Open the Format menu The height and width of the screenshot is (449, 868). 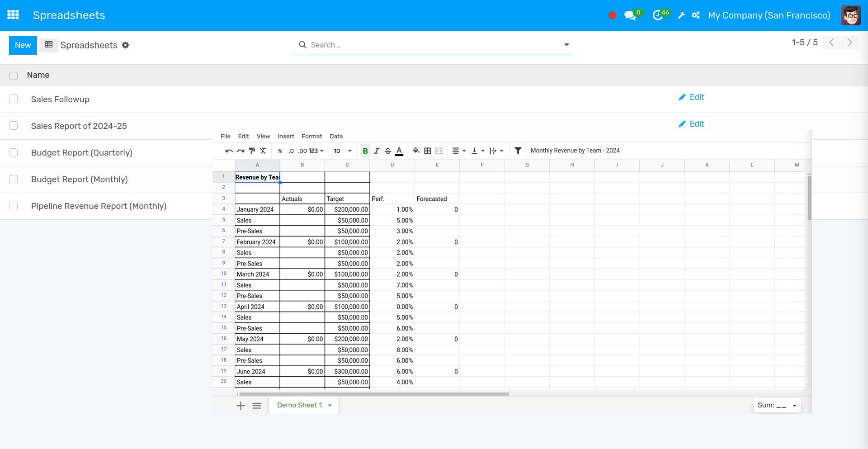click(312, 136)
